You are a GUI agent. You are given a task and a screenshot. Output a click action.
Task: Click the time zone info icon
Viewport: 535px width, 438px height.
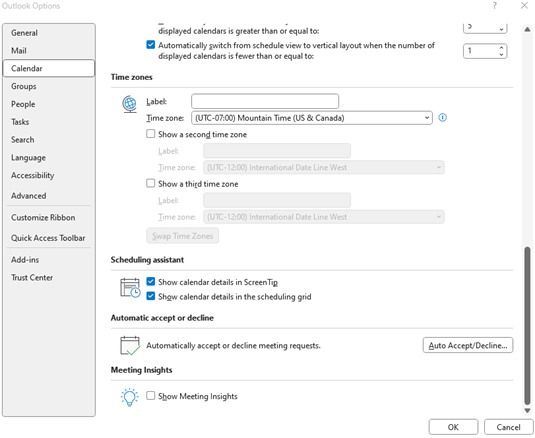(443, 118)
